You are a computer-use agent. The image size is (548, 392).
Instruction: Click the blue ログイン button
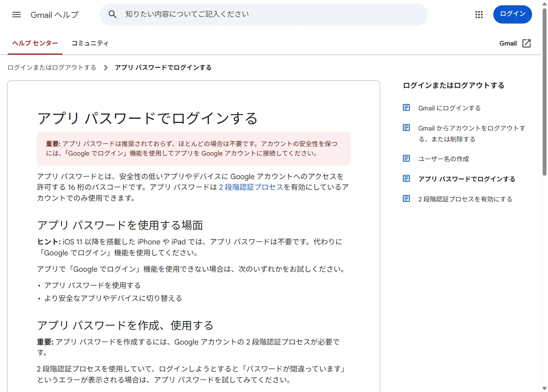click(512, 14)
